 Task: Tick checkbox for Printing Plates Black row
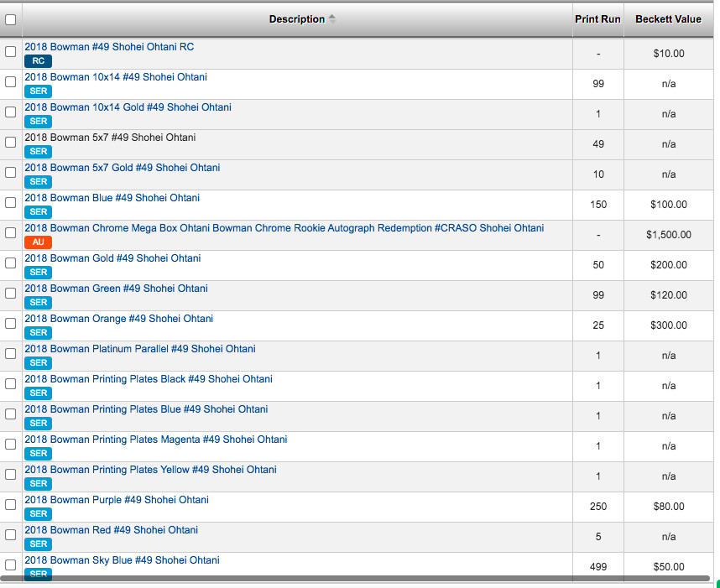(x=10, y=383)
